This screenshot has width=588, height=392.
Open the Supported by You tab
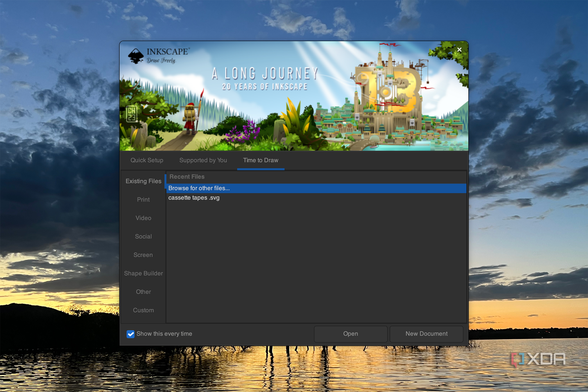tap(203, 160)
